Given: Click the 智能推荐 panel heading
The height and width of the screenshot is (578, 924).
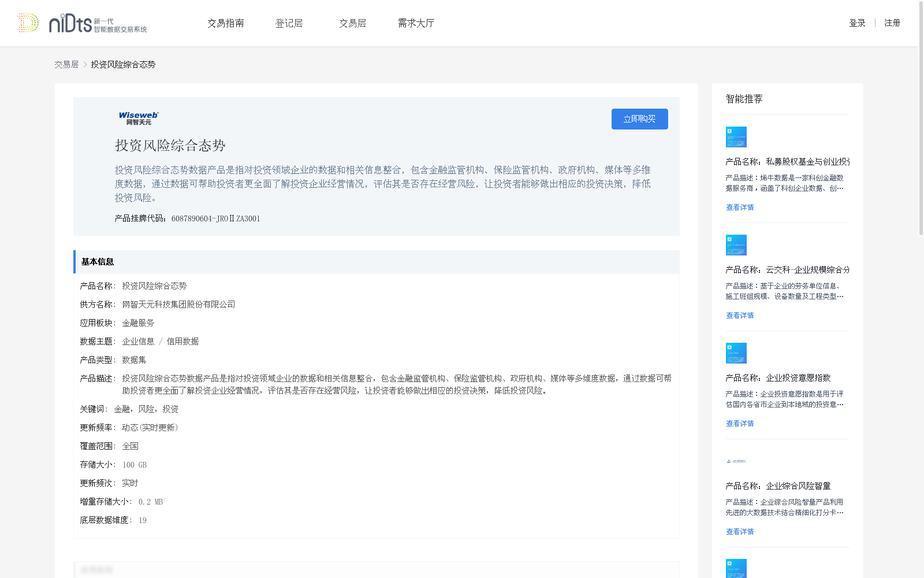Looking at the screenshot, I should click(744, 99).
